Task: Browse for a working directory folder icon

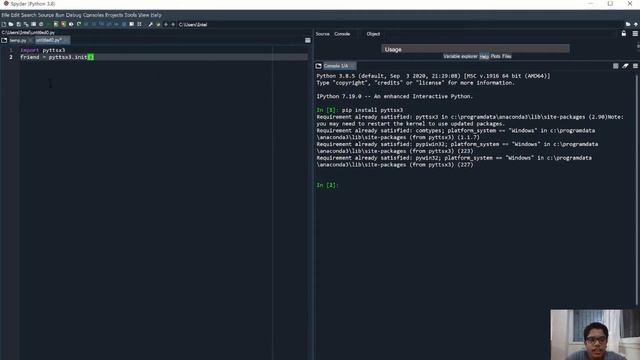Action: tap(628, 24)
